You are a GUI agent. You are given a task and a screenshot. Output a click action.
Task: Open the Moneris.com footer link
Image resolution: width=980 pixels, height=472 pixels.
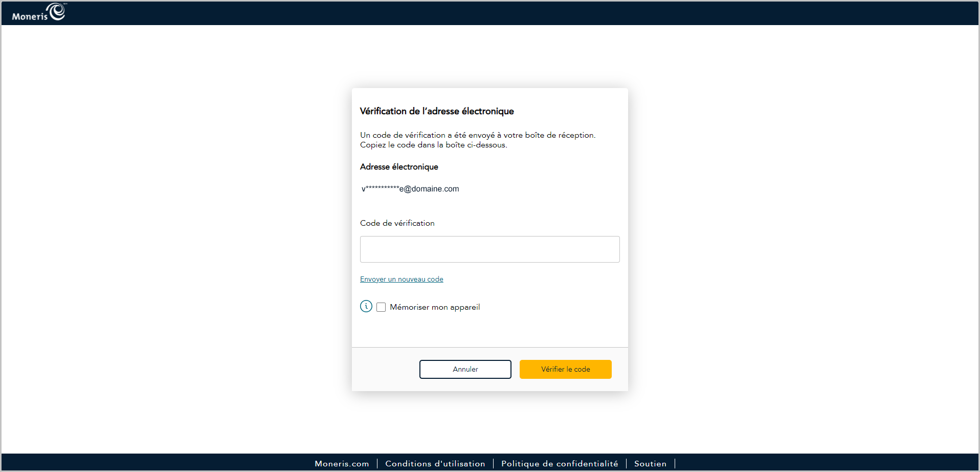pyautogui.click(x=342, y=463)
